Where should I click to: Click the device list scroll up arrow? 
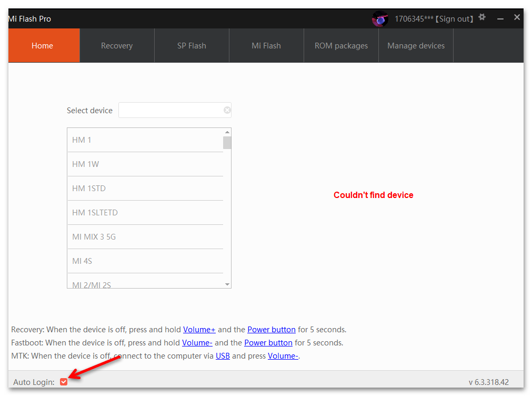click(x=227, y=132)
